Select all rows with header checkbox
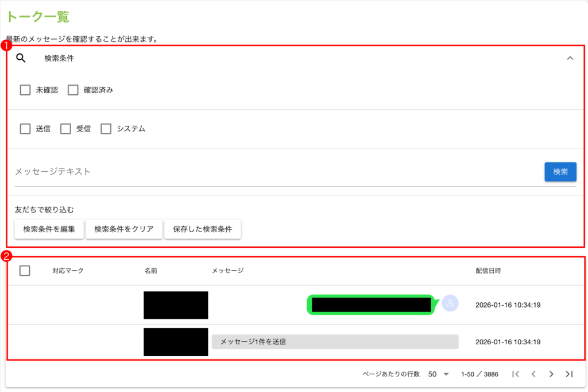Image resolution: width=588 pixels, height=392 pixels. click(25, 271)
